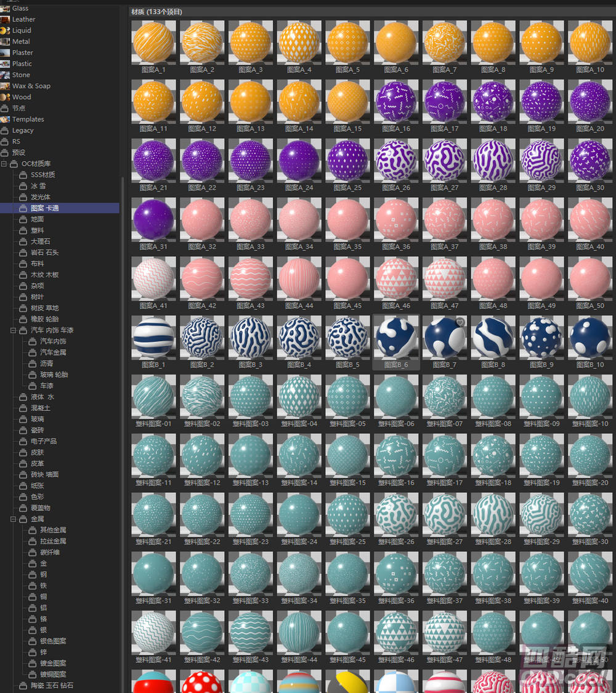Collapse the 金属 folder tree node

[14, 519]
